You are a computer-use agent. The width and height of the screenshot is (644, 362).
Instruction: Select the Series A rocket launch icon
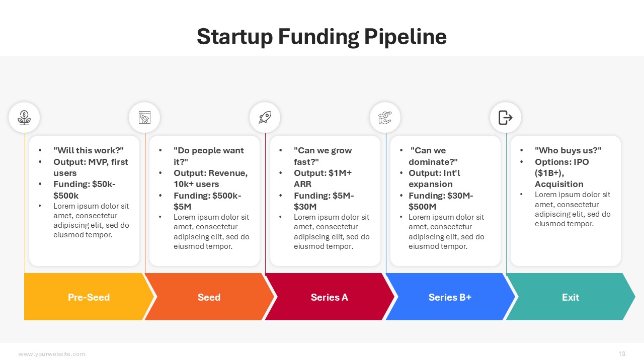[x=265, y=118]
